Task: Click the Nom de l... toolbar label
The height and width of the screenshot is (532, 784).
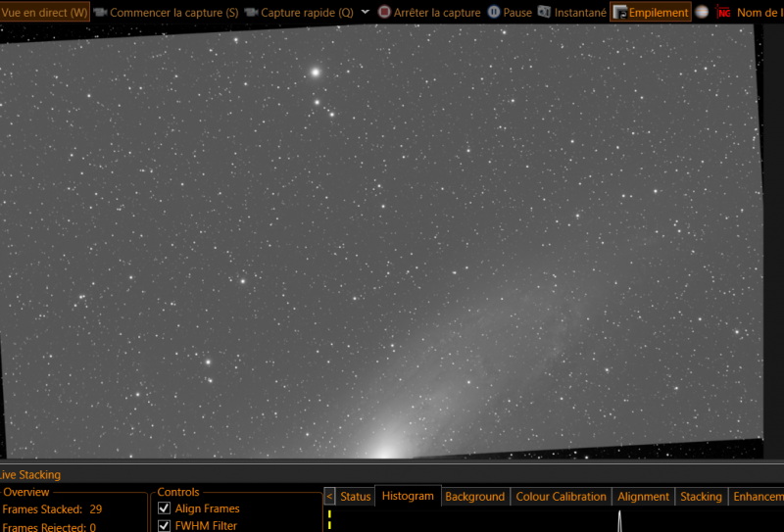Action: click(x=760, y=13)
